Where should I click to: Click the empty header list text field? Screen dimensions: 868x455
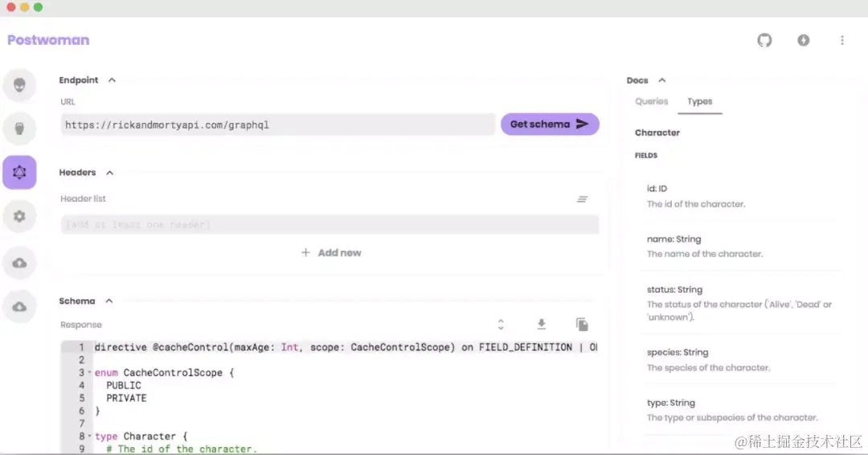click(330, 225)
